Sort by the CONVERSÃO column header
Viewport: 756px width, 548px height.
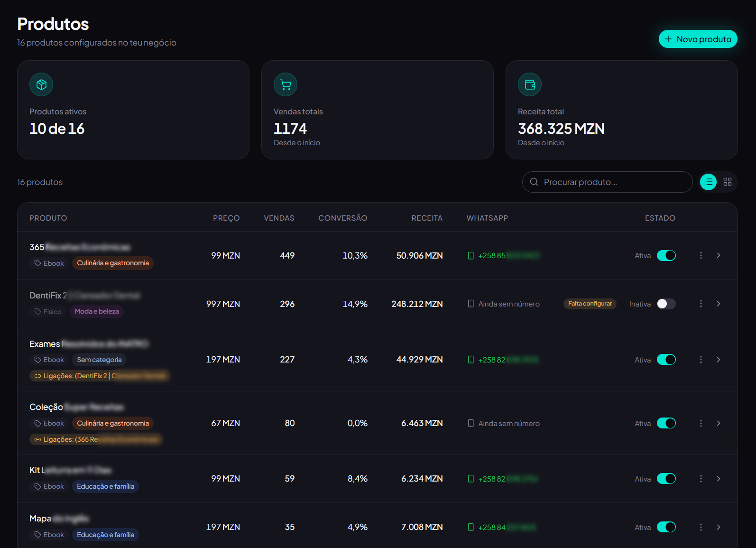pyautogui.click(x=343, y=218)
